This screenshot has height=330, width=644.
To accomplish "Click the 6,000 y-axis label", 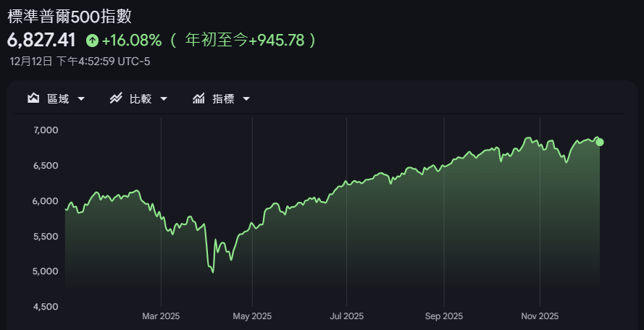I will point(46,200).
